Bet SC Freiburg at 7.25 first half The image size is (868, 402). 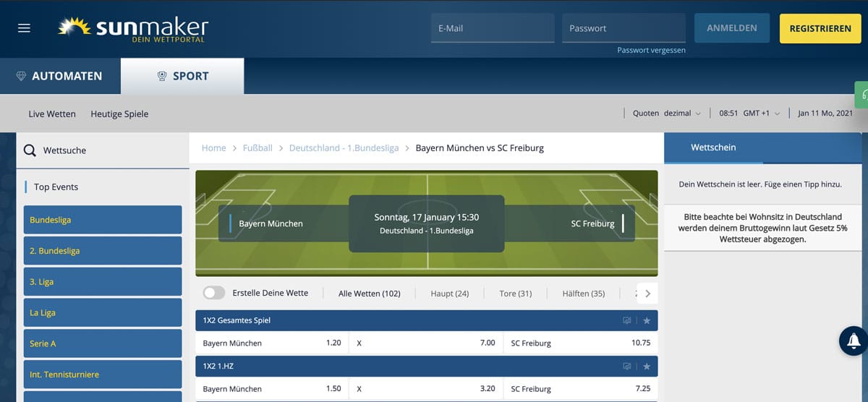coord(581,389)
